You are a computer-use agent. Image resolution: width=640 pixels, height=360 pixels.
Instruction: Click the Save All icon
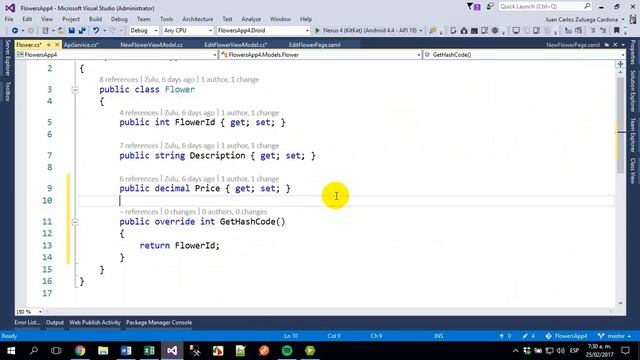tap(82, 31)
